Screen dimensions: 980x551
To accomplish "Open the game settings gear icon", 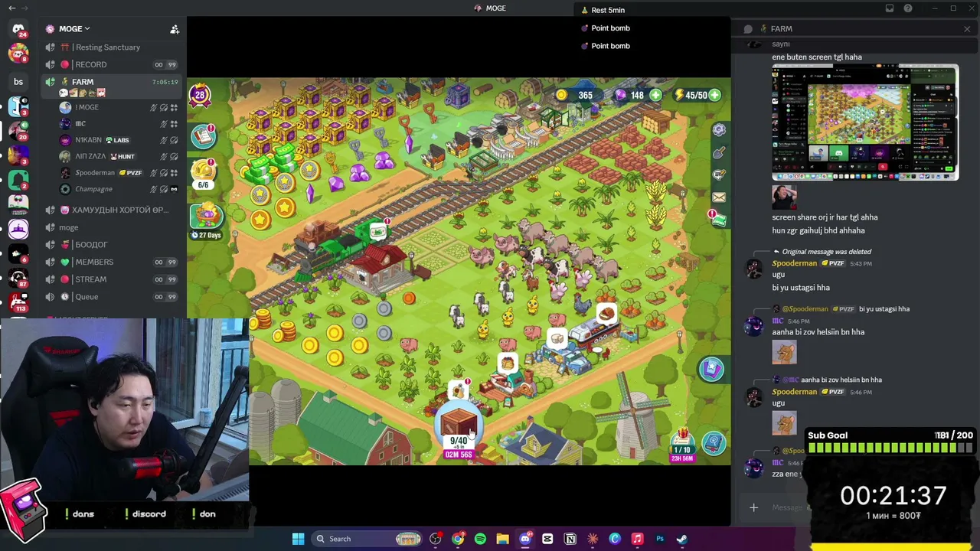I will (x=719, y=130).
